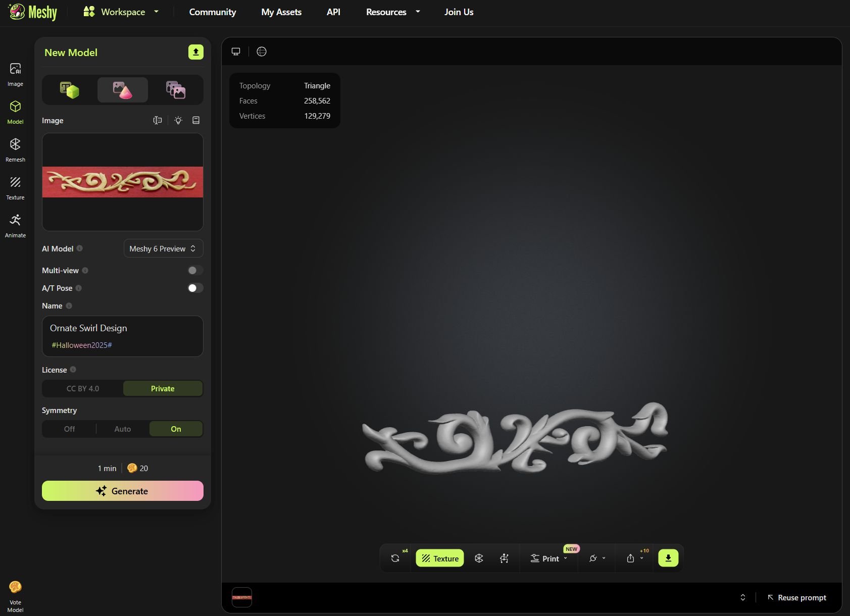The height and width of the screenshot is (616, 850).
Task: Open the Print options dropdown
Action: [x=549, y=558]
